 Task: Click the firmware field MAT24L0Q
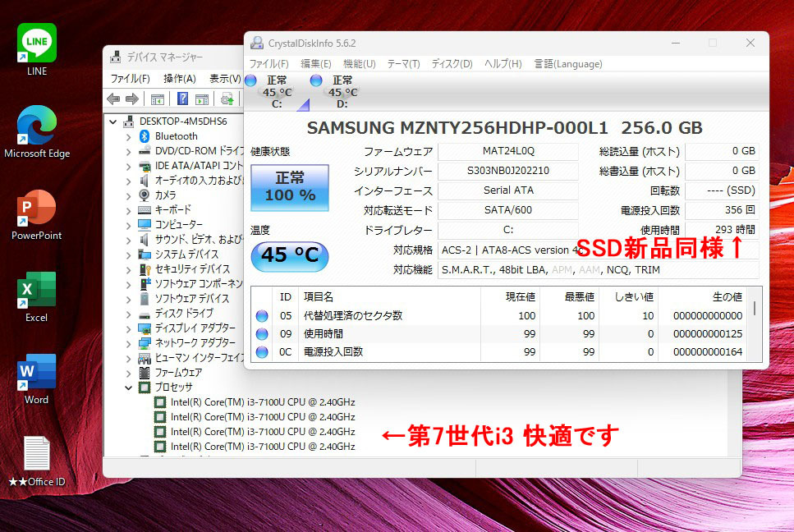[508, 151]
